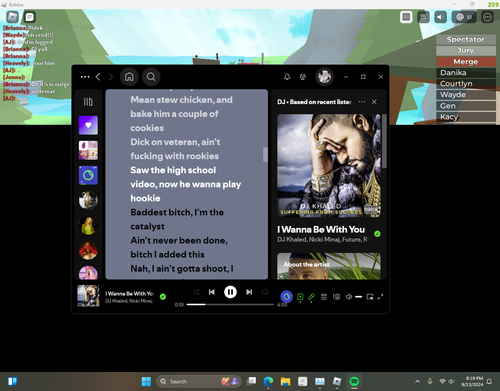
Task: Toggle Roblox chat window icon
Action: [x=30, y=17]
